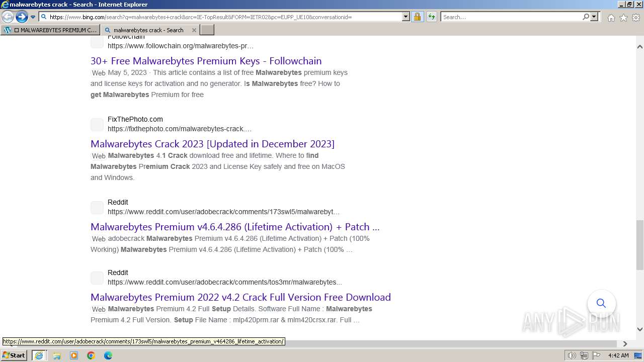Click the favicon beside reddit.com 173swl5 URL
The height and width of the screenshot is (362, 644).
tap(97, 207)
